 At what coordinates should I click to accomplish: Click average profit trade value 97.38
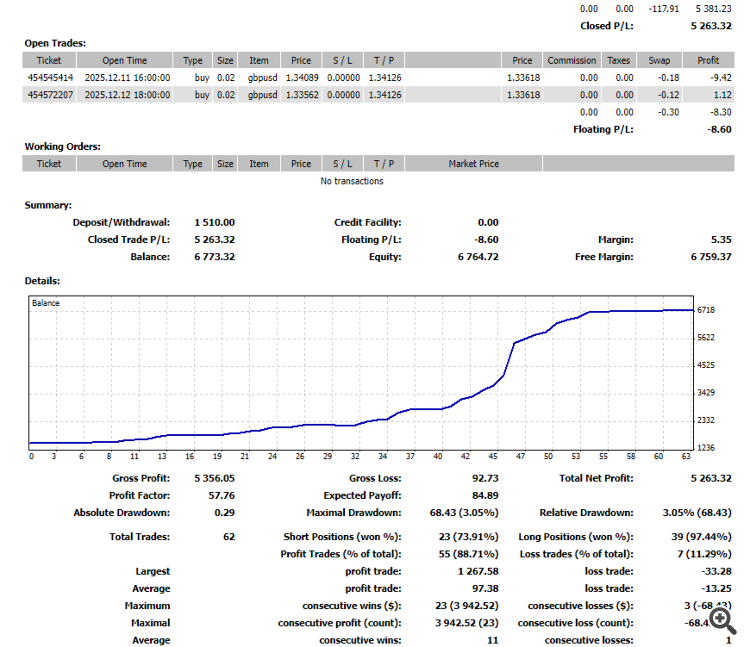(485, 588)
